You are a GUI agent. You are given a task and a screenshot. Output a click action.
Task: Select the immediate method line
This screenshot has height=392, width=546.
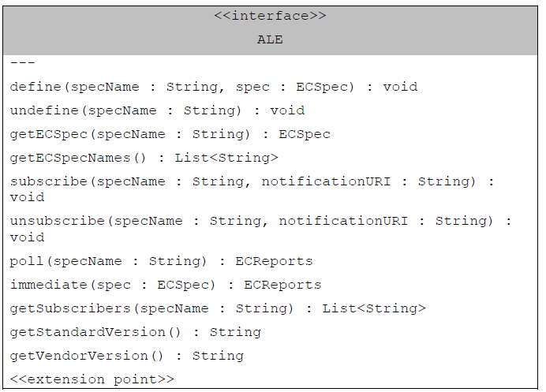[166, 285]
